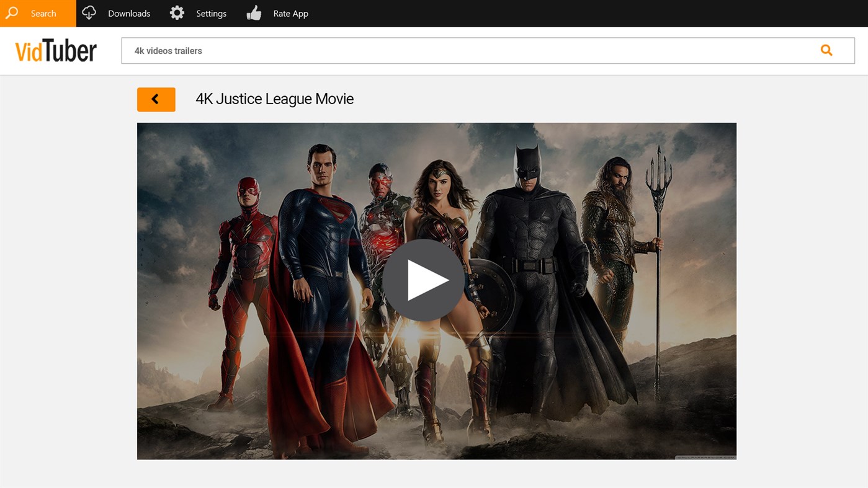
Task: Play the Justice League video
Action: (x=424, y=280)
